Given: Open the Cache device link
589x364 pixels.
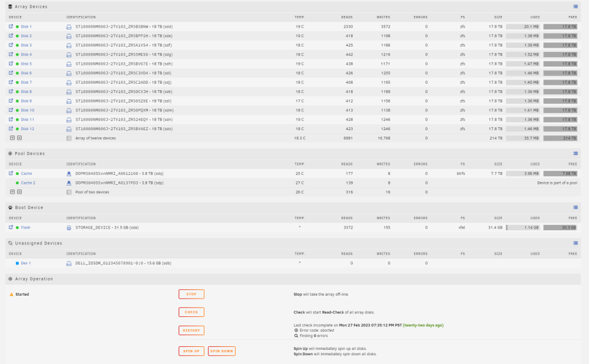Looking at the screenshot, I should pos(27,174).
